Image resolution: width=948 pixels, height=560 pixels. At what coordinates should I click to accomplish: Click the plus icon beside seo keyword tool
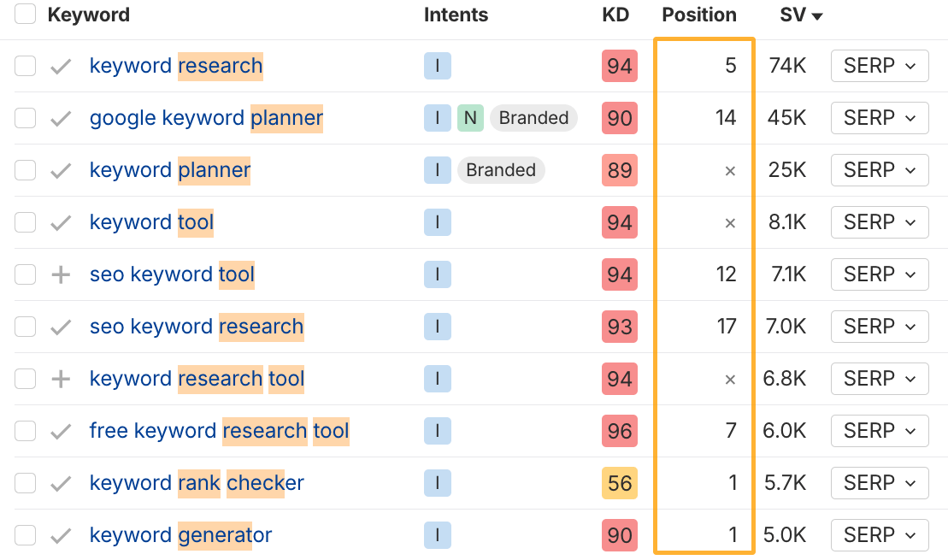[60, 274]
